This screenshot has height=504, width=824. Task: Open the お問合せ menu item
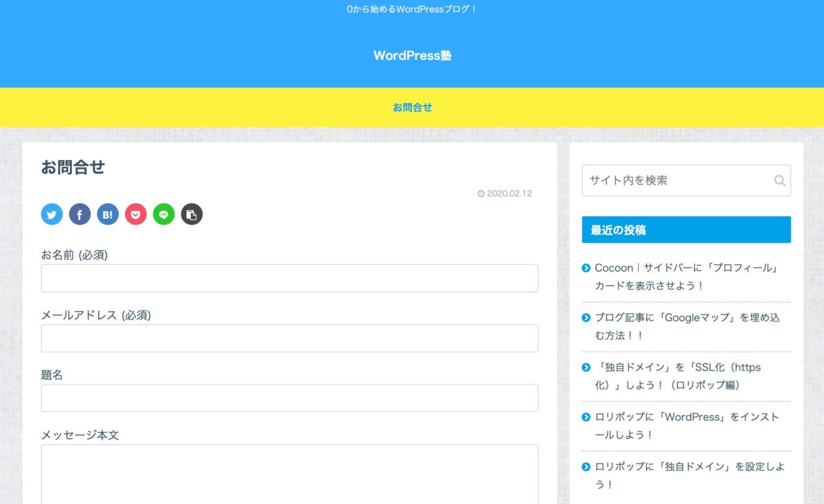pyautogui.click(x=411, y=107)
